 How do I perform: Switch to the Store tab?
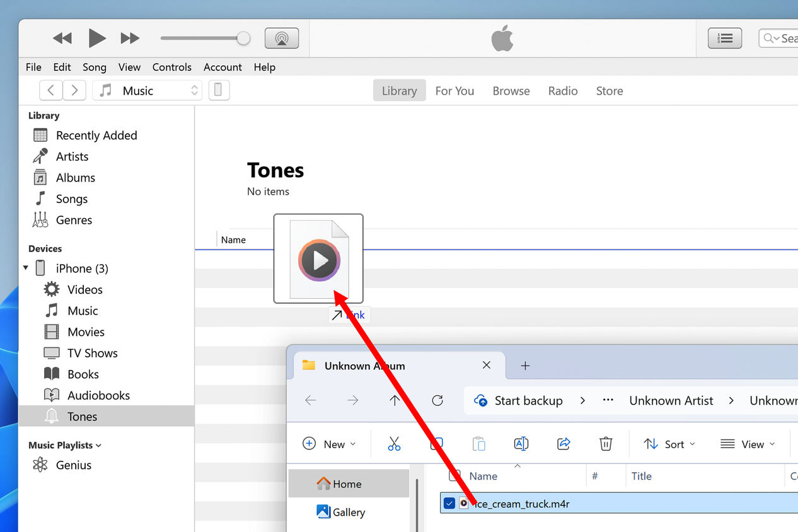(x=610, y=91)
